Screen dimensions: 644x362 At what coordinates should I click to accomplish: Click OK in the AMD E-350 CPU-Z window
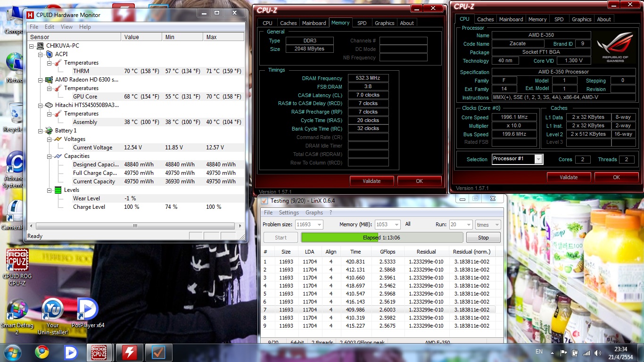click(616, 177)
